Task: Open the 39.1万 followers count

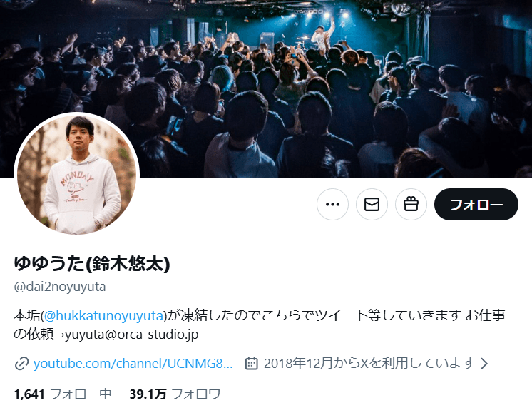Action: click(x=148, y=394)
